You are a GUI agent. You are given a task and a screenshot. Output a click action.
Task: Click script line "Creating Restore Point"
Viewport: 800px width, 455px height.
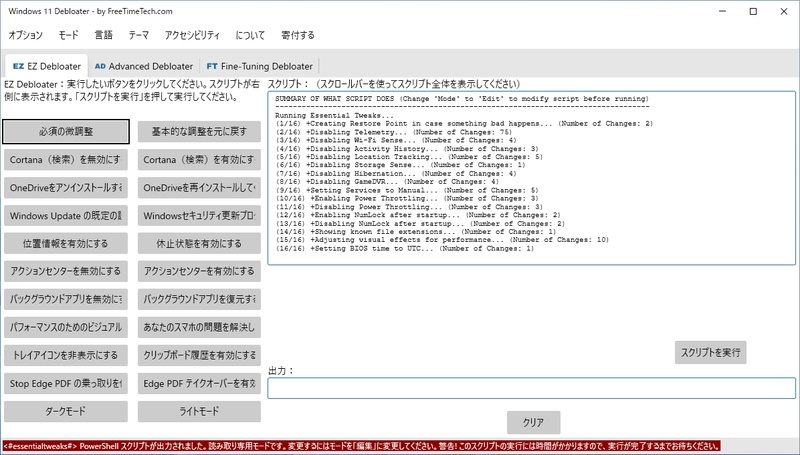464,123
